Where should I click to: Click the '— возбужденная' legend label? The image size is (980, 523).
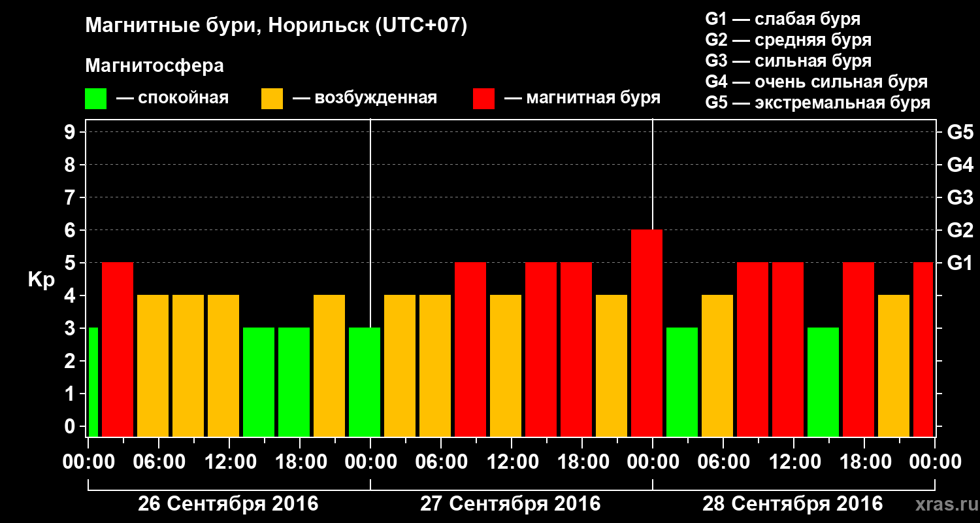(x=365, y=98)
